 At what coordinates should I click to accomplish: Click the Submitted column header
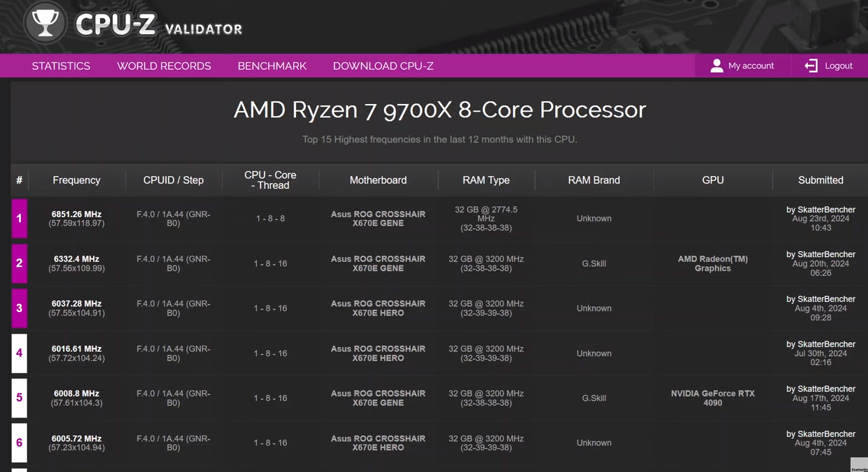tap(821, 180)
